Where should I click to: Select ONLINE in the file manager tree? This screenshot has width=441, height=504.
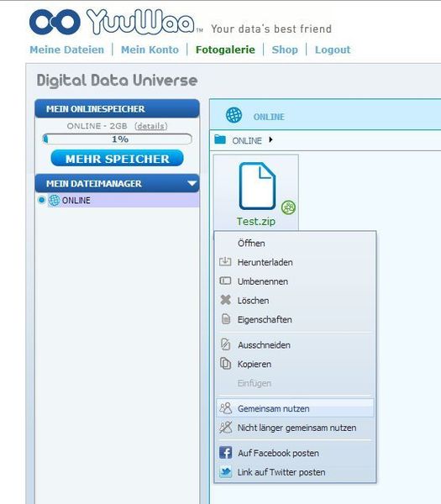coord(76,200)
